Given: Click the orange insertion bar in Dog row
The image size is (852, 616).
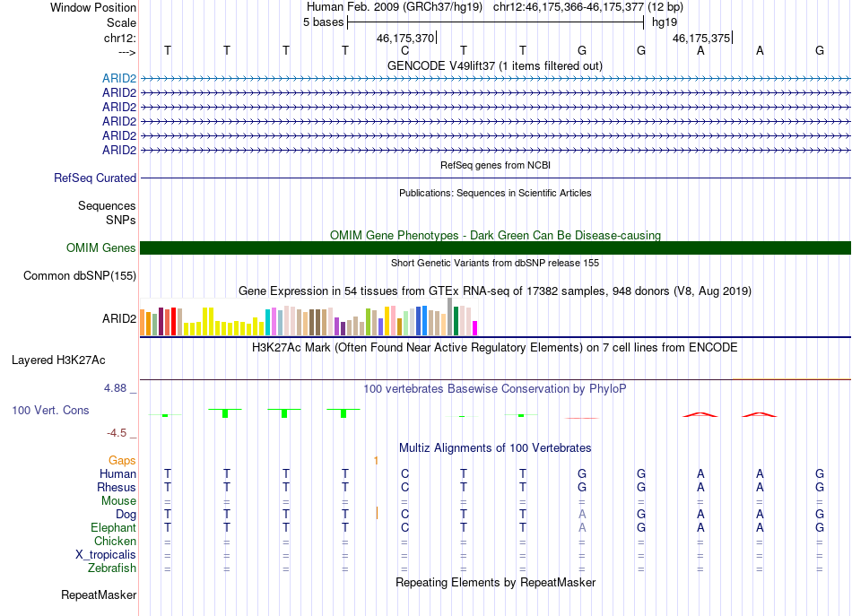Looking at the screenshot, I should pos(377,513).
